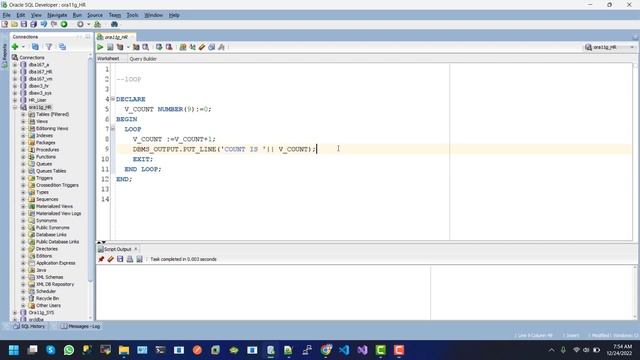Select the Recycle Bin tree item
Viewport: 640px width, 360px height.
[47, 299]
